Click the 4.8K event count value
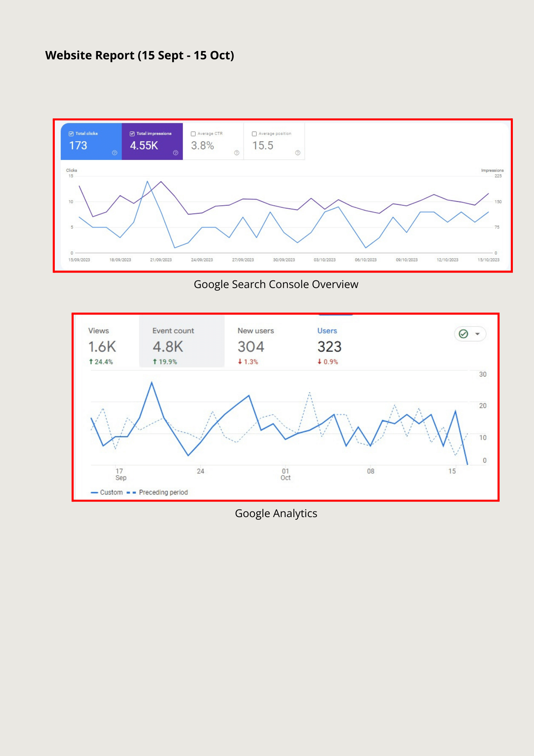This screenshot has height=756, width=534. click(x=168, y=347)
